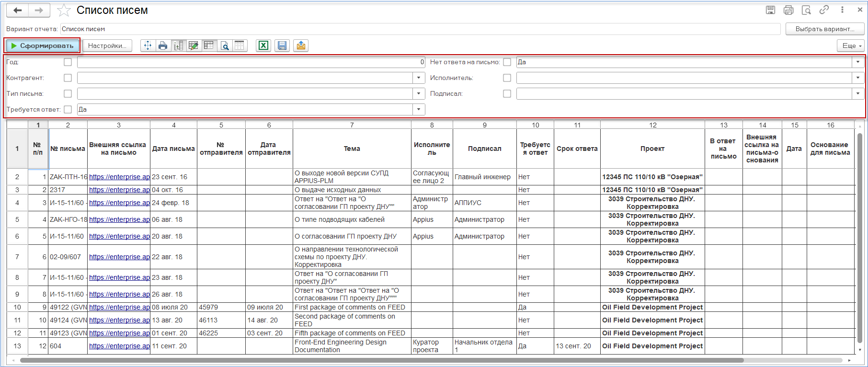Screen dimensions: 868x367
Task: Open the Исполнитель dropdown arrow
Action: (x=858, y=78)
